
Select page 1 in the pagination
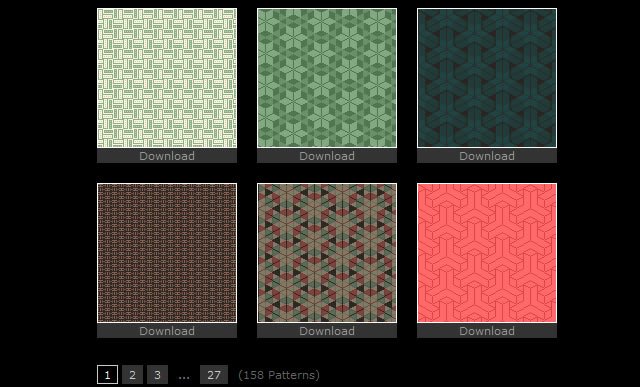pyautogui.click(x=107, y=375)
